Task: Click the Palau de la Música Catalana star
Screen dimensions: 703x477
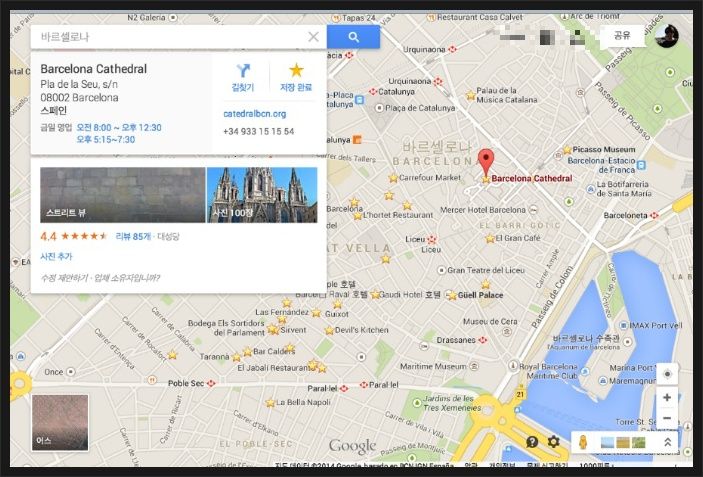Action: coord(470,95)
